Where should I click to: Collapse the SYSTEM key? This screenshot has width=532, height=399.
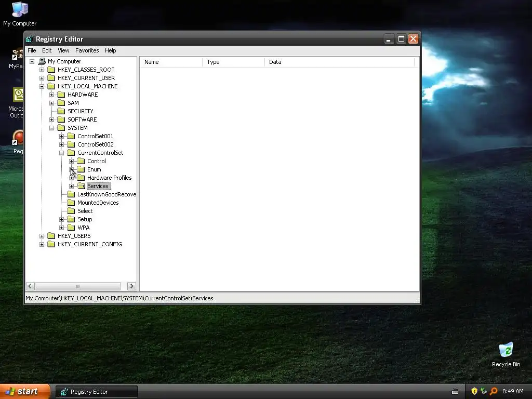(51, 128)
